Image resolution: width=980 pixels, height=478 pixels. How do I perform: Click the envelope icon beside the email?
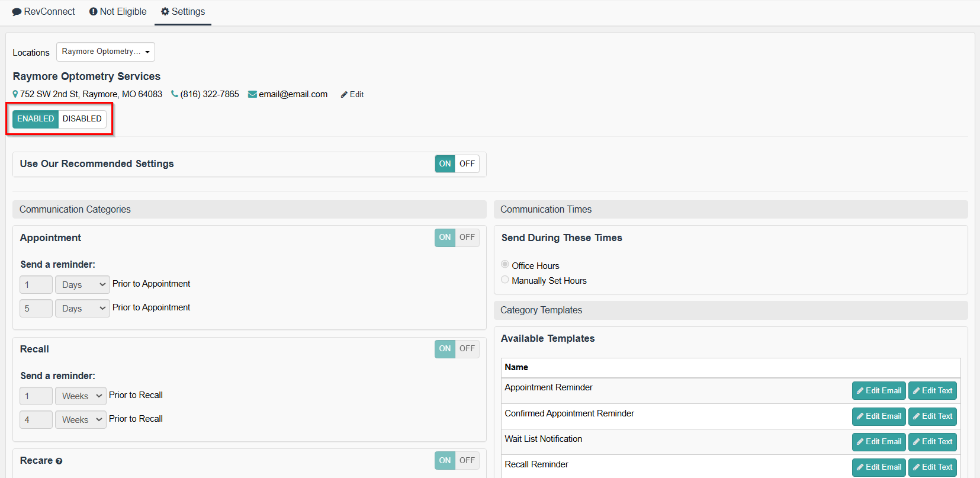[x=252, y=94]
